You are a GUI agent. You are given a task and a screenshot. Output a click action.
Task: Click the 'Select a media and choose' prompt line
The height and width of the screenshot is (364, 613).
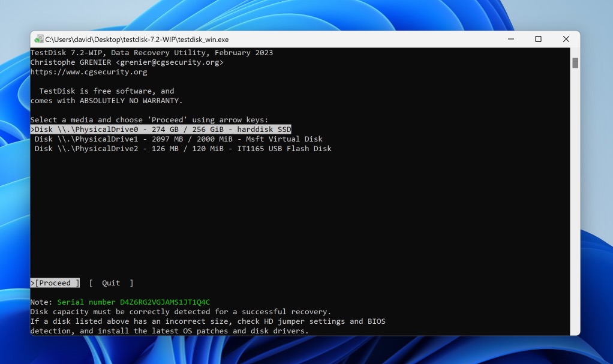(149, 120)
